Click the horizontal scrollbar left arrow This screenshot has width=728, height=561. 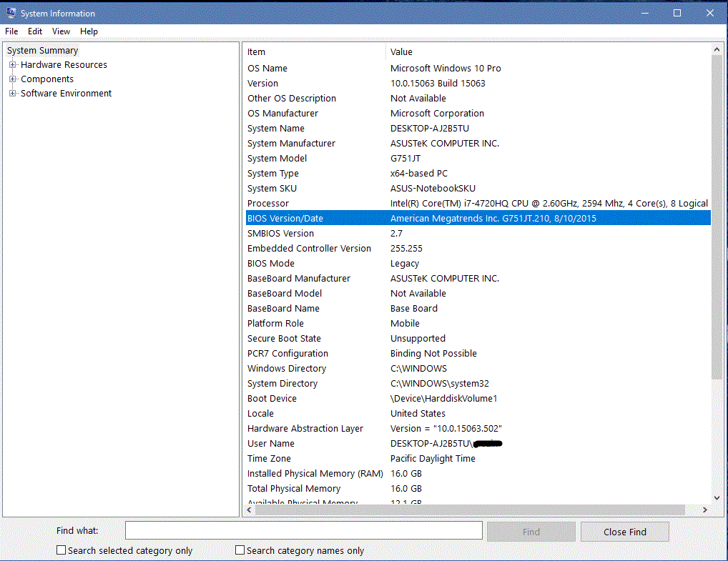point(250,510)
